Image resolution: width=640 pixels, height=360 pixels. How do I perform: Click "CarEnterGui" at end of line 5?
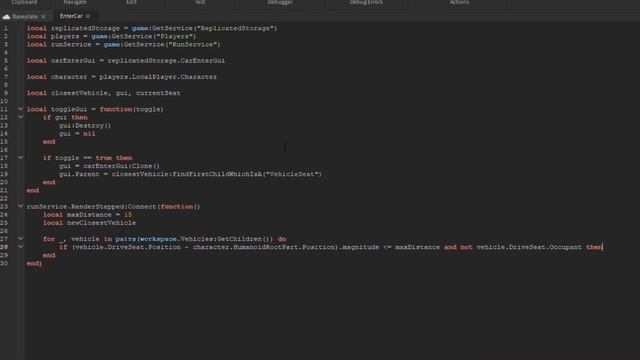(x=202, y=60)
